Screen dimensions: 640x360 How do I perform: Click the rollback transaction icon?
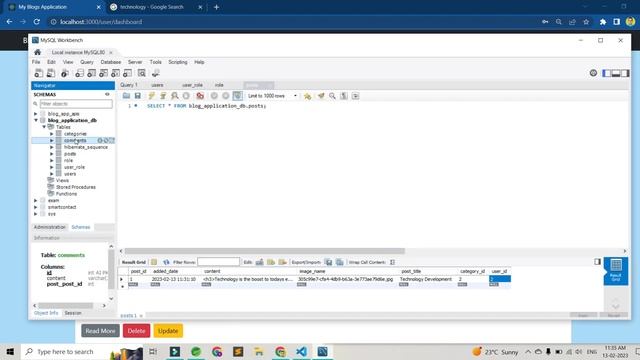(226, 96)
